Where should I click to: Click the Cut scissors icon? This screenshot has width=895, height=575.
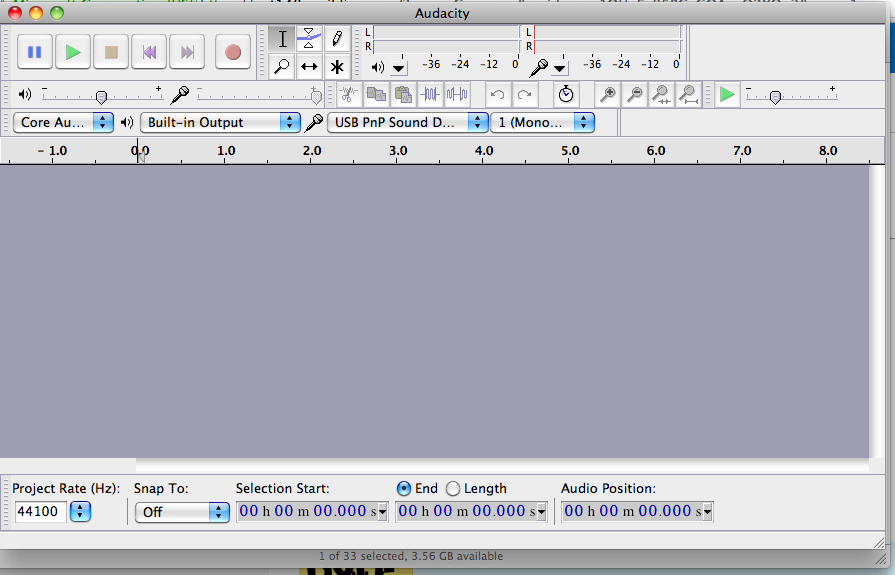(348, 94)
